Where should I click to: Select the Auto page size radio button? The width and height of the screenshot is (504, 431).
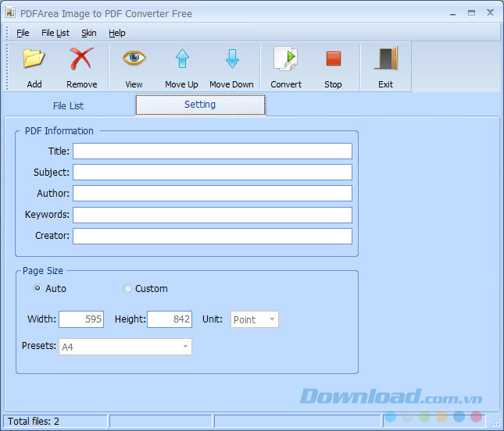pos(38,289)
